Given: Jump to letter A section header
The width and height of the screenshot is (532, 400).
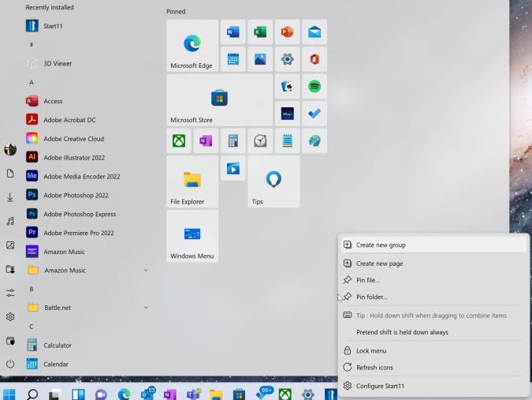Looking at the screenshot, I should point(32,82).
